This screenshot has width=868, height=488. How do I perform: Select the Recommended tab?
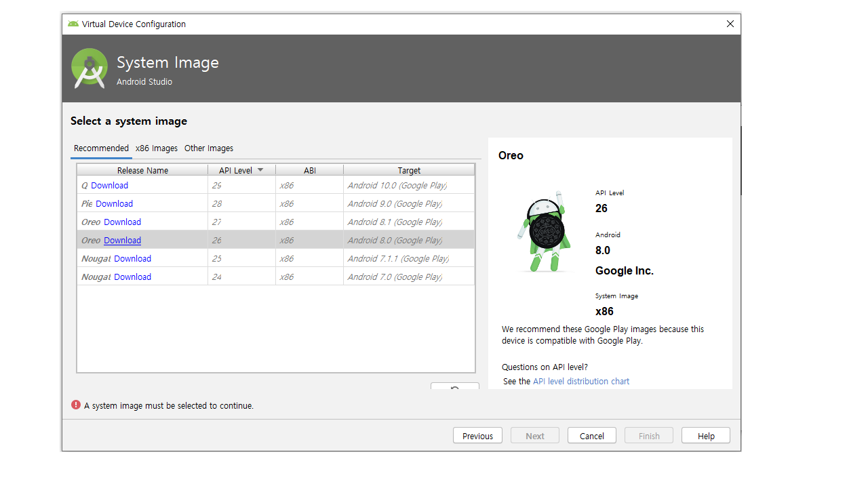(101, 148)
